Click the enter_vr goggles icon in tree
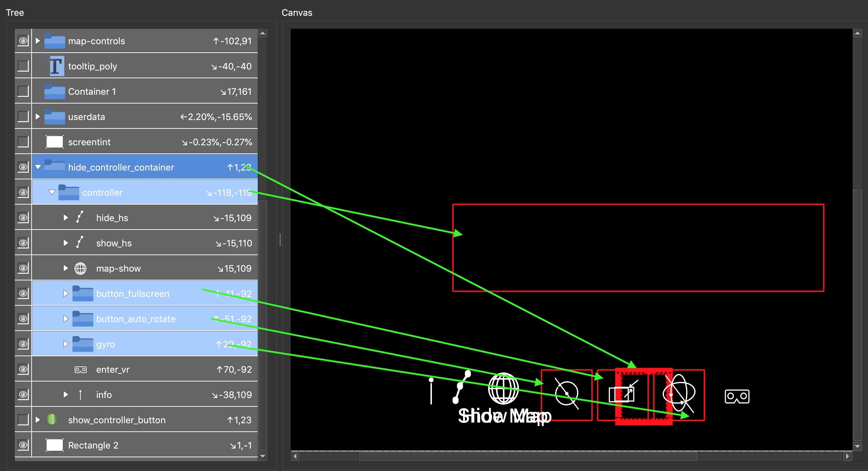The height and width of the screenshot is (471, 868). pyautogui.click(x=80, y=370)
